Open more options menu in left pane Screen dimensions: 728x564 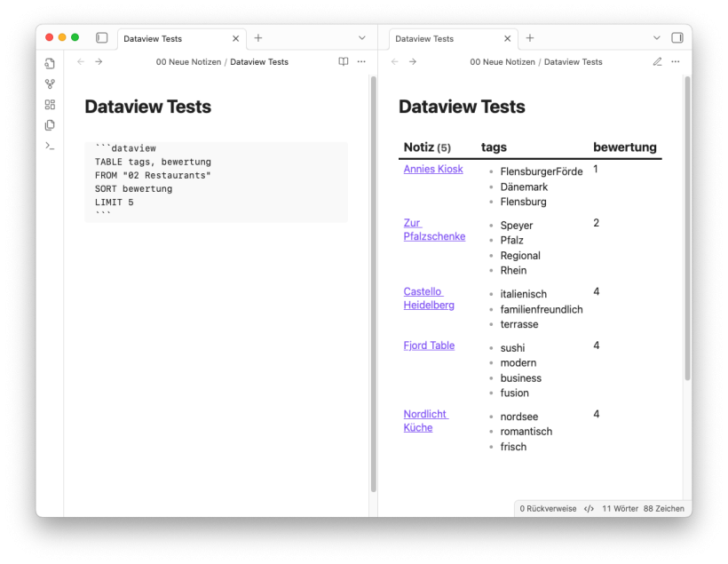pos(361,62)
